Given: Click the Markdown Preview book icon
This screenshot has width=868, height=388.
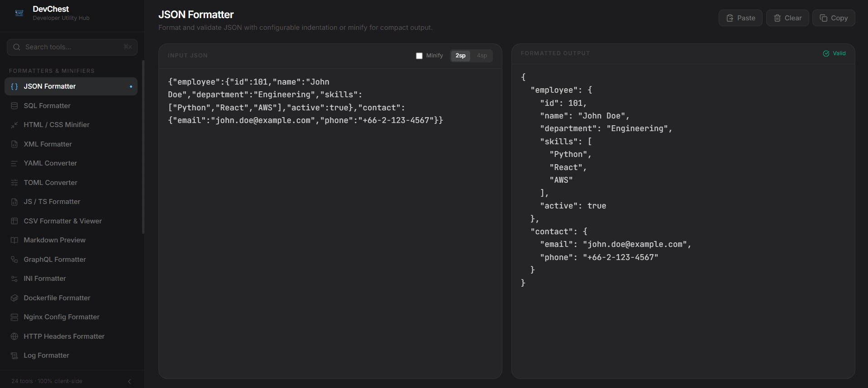Looking at the screenshot, I should pyautogui.click(x=14, y=240).
